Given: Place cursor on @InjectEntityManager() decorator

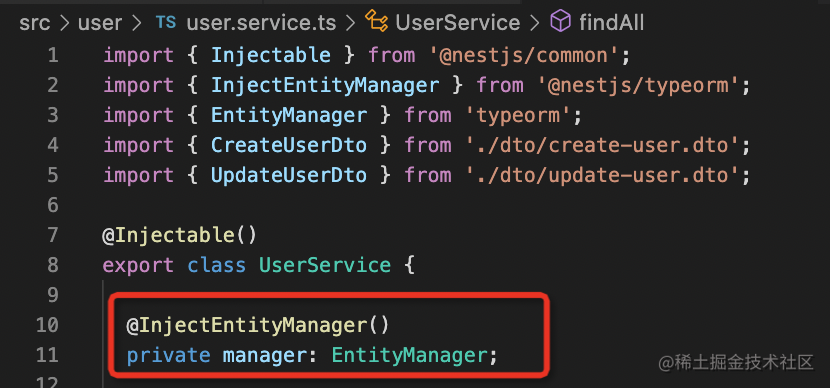Looking at the screenshot, I should [258, 325].
